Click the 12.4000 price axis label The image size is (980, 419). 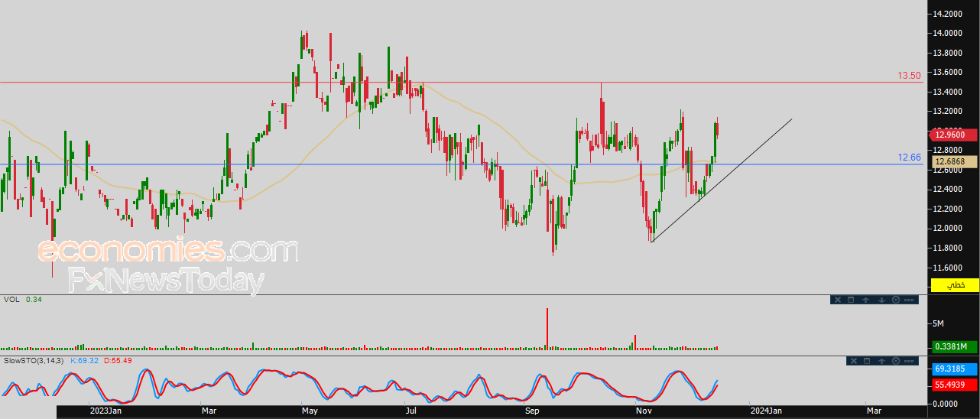[946, 189]
